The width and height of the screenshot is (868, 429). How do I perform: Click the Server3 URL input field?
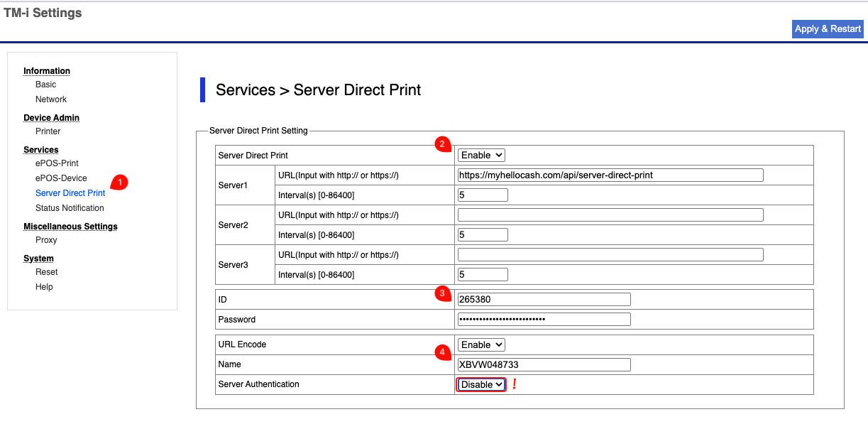(x=610, y=254)
